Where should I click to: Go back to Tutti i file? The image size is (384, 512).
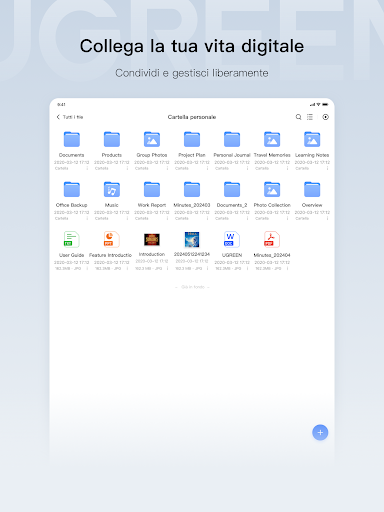click(x=70, y=117)
